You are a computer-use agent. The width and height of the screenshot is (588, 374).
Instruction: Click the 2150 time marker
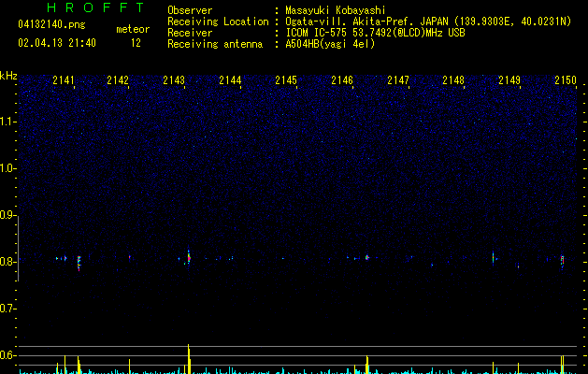coord(566,80)
